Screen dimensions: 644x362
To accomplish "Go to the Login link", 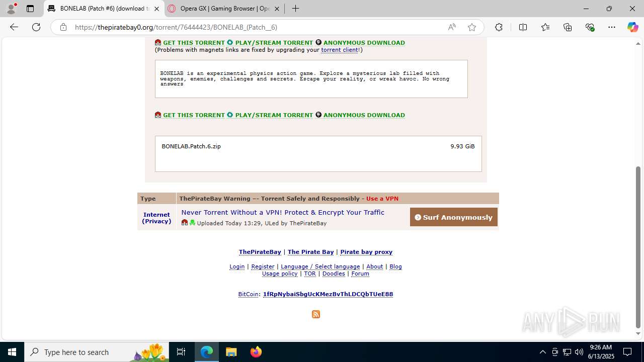I will [x=237, y=266].
